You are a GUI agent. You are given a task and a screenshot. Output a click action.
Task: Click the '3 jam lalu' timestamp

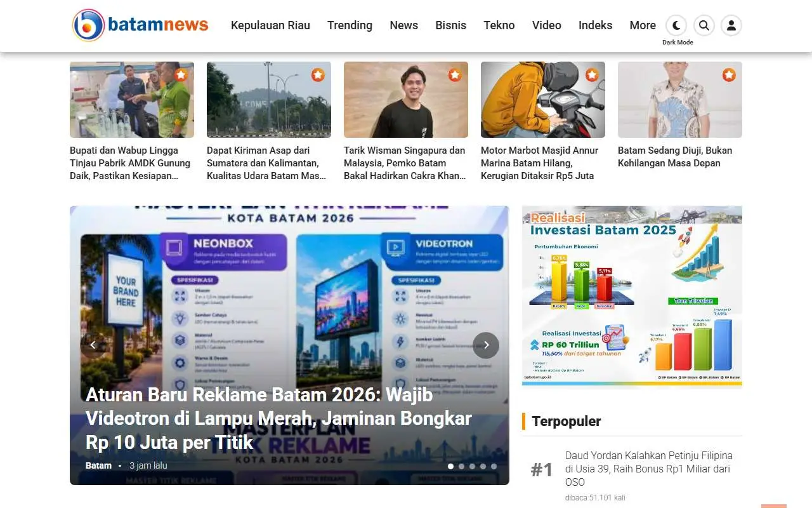(x=148, y=465)
